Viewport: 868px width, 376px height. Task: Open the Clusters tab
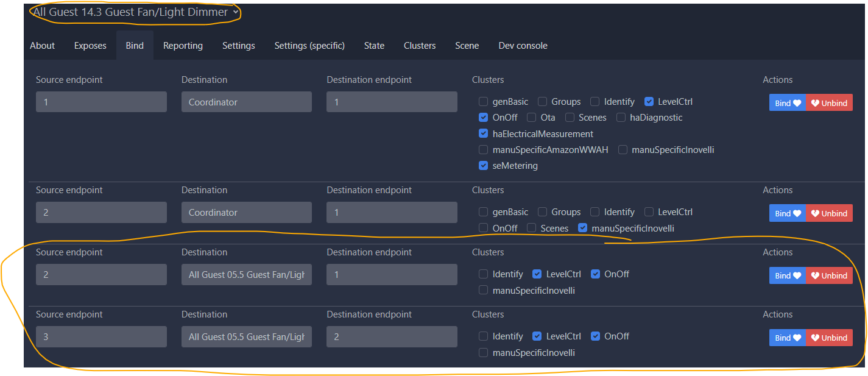(x=420, y=46)
